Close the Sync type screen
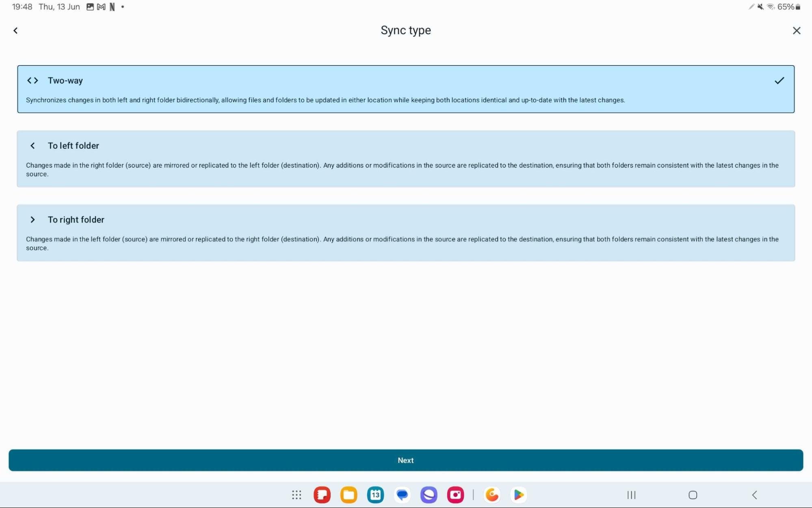Screen dimensions: 812x508 796,30
